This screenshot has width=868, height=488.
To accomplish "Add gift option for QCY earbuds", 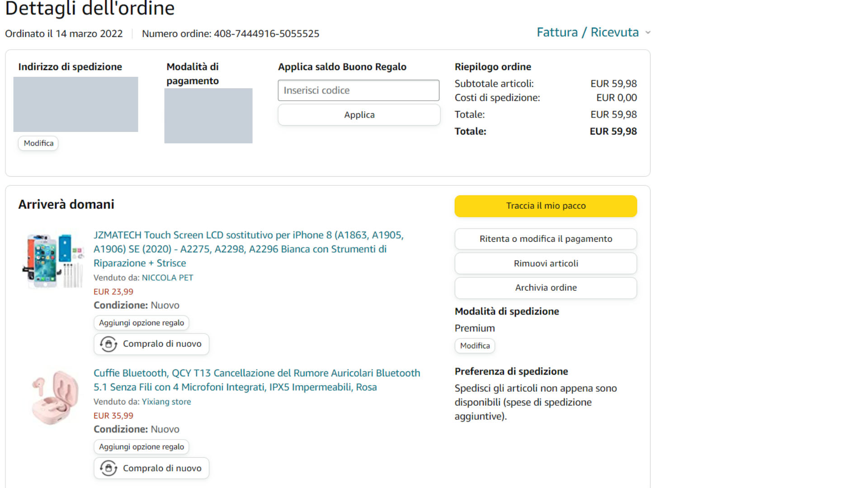I will 142,447.
